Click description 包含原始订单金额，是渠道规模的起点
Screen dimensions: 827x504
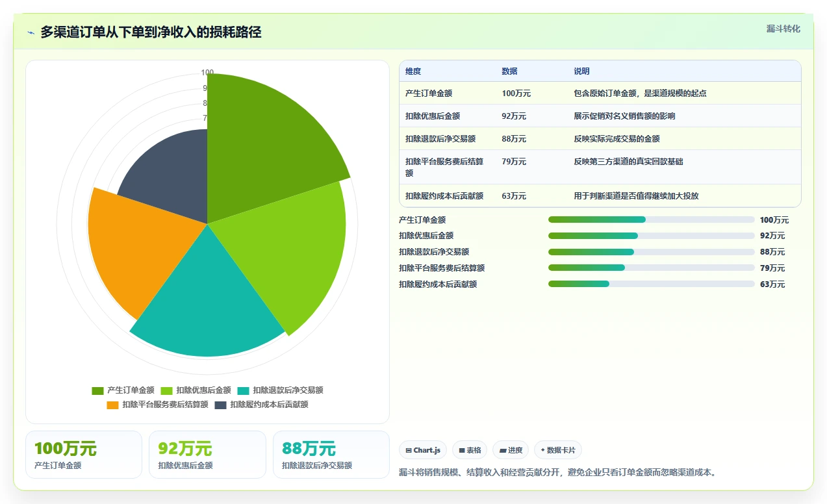pyautogui.click(x=640, y=94)
